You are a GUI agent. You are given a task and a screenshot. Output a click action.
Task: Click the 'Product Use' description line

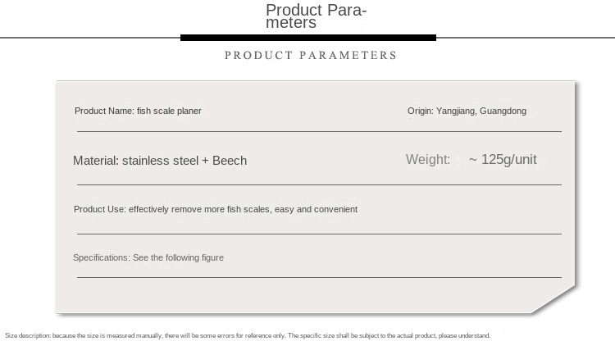pos(216,209)
